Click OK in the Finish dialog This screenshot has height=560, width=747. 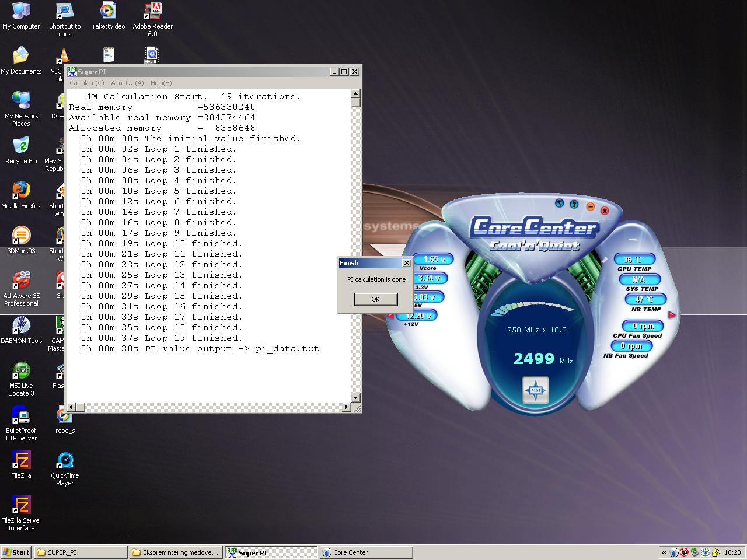pos(376,299)
